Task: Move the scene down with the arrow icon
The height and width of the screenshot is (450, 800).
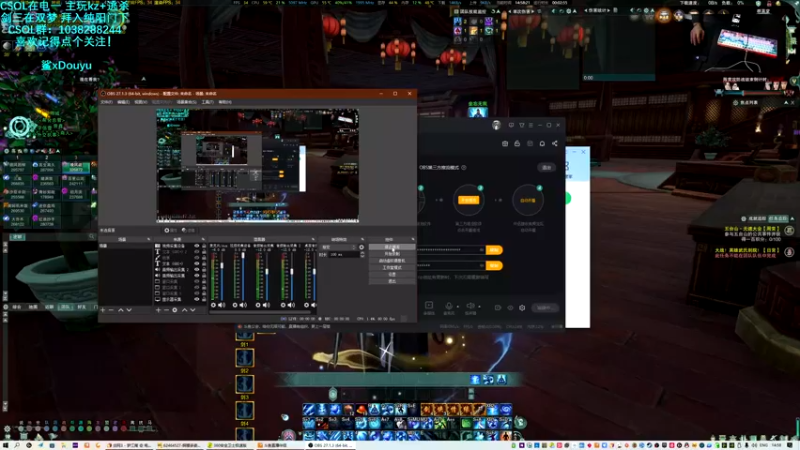Action: (129, 310)
